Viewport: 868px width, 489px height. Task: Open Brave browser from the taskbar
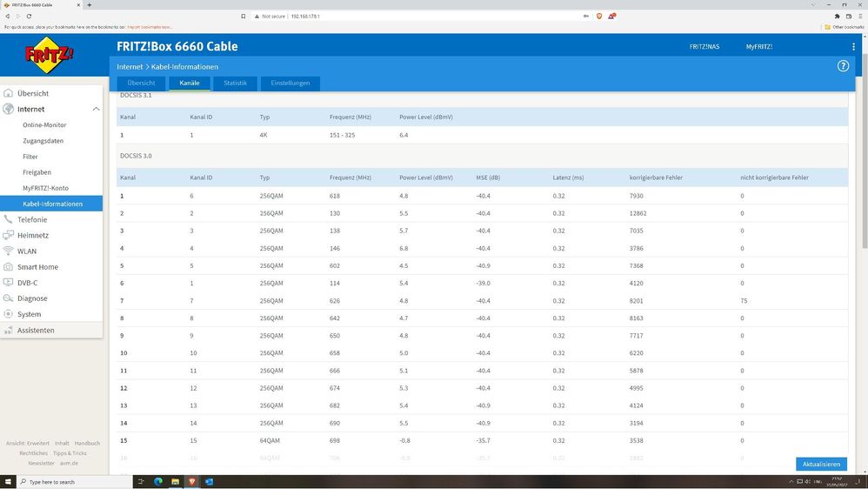pos(191,481)
